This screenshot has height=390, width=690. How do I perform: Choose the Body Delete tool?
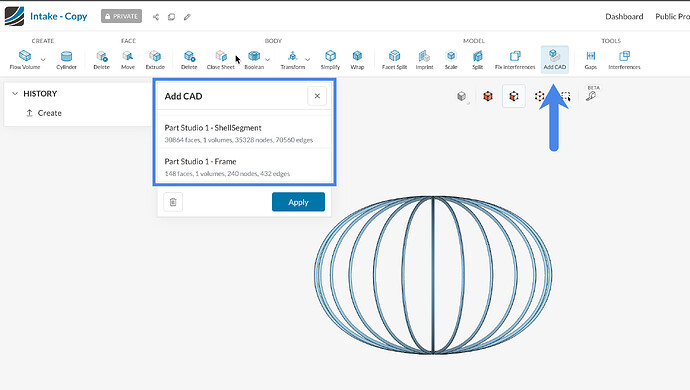pos(189,59)
